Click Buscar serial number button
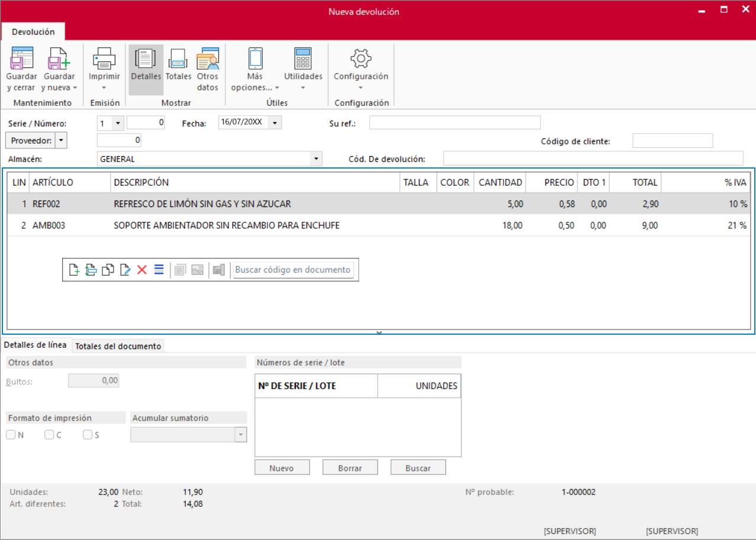Viewport: 756px width, 540px height. point(418,467)
